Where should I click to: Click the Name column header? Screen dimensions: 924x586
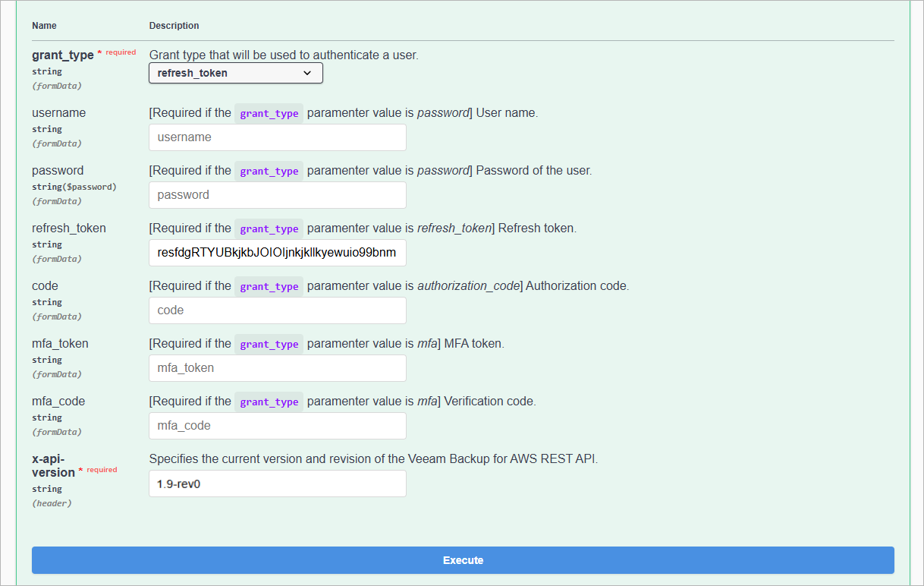coord(44,26)
